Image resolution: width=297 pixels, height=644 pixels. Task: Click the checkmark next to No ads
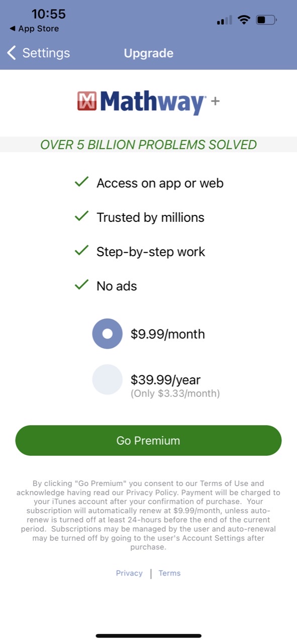click(81, 285)
